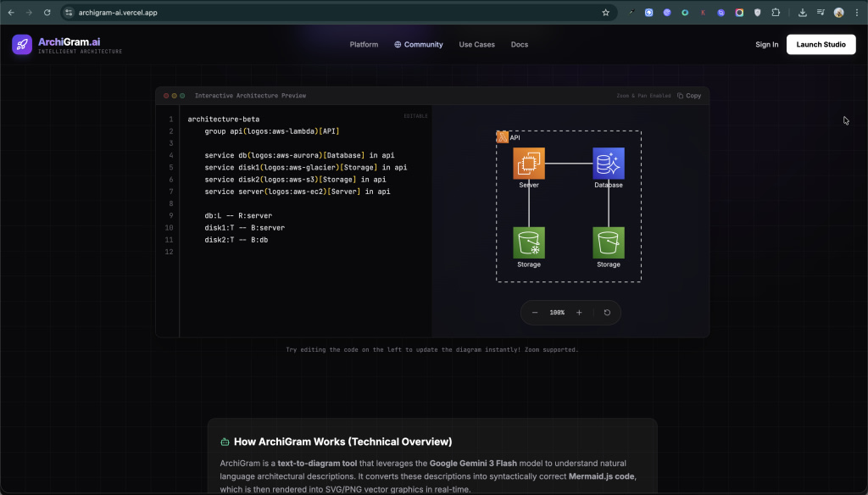
Task: Click the 100% zoom level readout
Action: [x=557, y=313]
